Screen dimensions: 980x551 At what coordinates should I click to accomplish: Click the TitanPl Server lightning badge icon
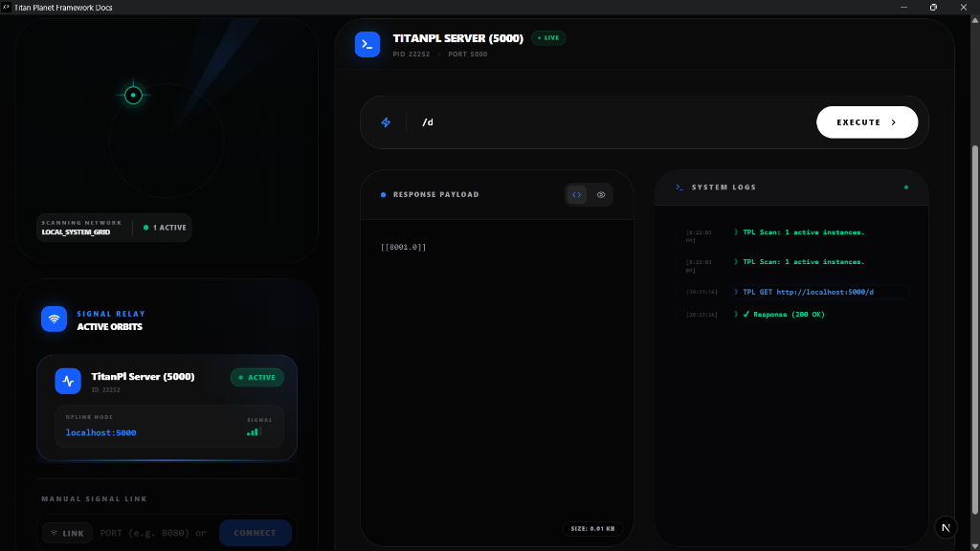point(67,380)
